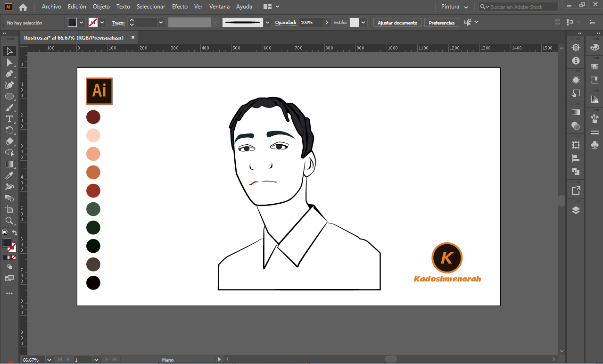Open the Layers panel icon
This screenshot has width=603, height=364.
576,210
